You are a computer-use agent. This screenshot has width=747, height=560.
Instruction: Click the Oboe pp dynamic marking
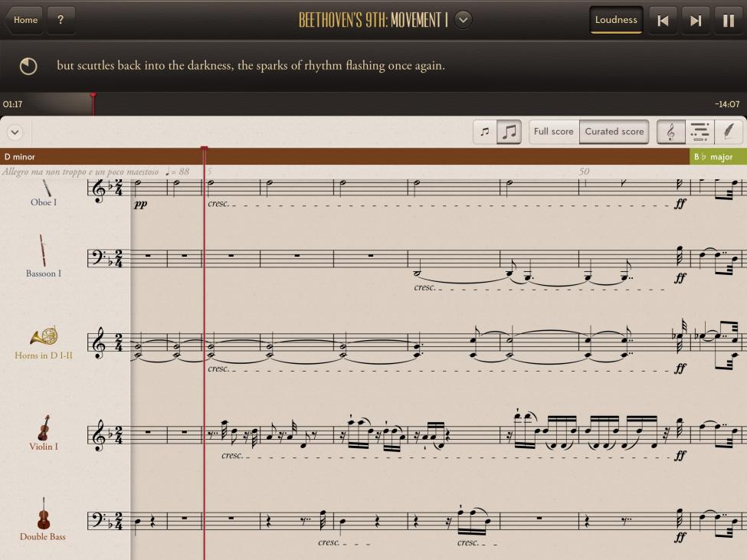[x=140, y=204]
